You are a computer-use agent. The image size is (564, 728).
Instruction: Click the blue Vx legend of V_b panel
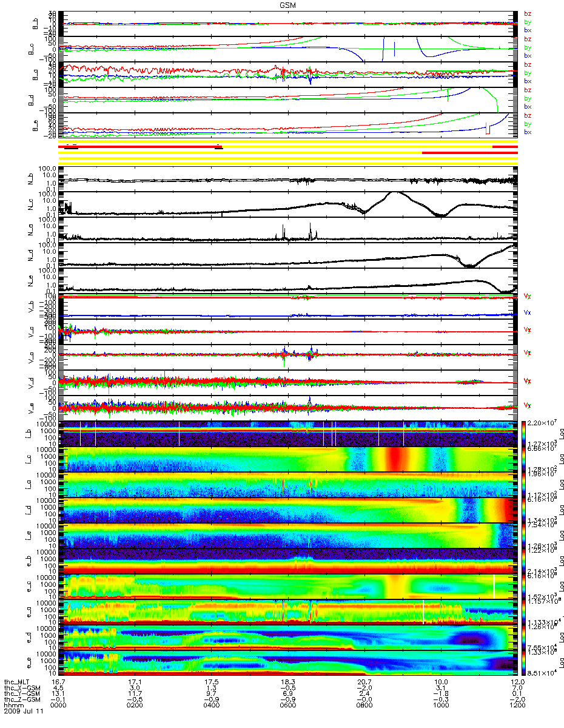coord(528,312)
